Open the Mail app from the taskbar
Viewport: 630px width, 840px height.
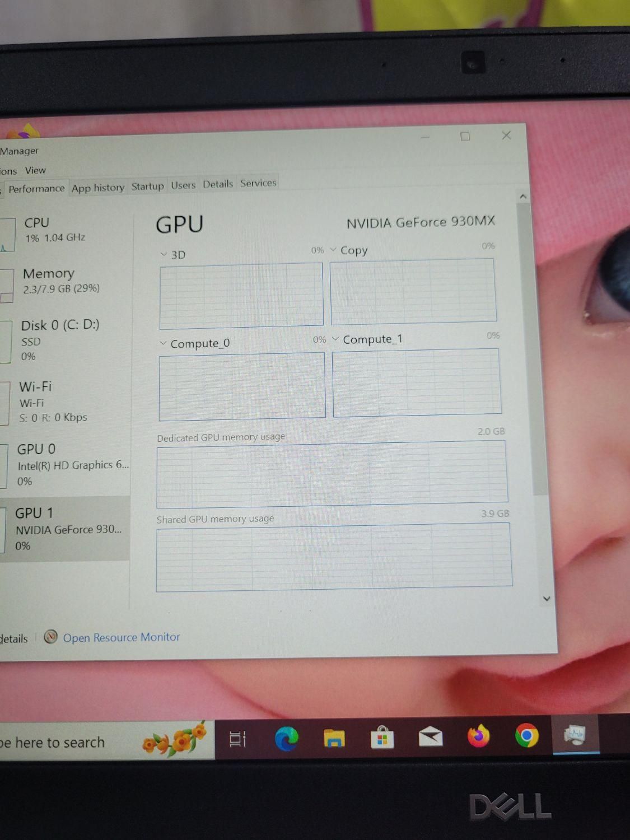click(x=430, y=737)
